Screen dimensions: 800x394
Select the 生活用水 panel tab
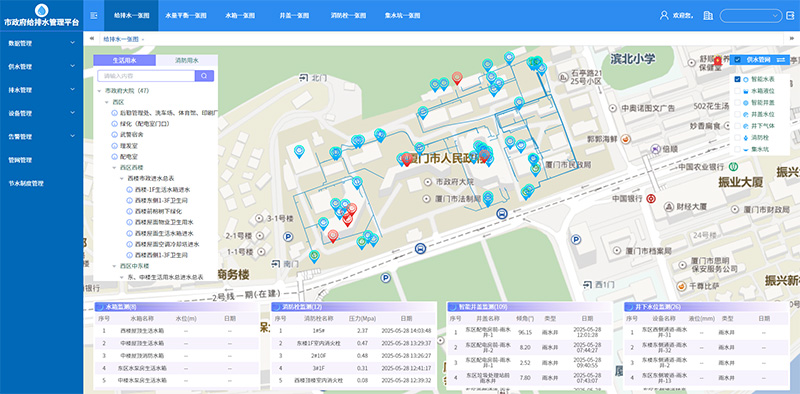click(124, 60)
